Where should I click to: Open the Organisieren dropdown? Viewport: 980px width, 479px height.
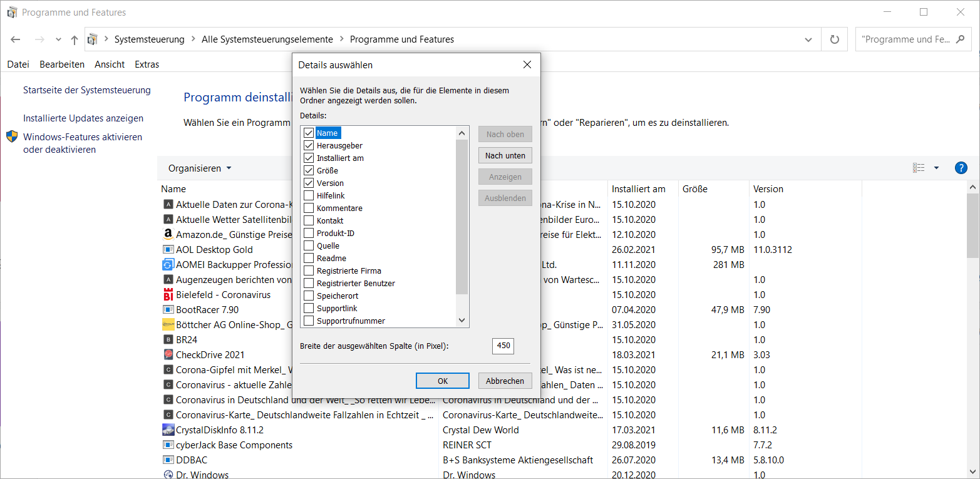(x=200, y=168)
